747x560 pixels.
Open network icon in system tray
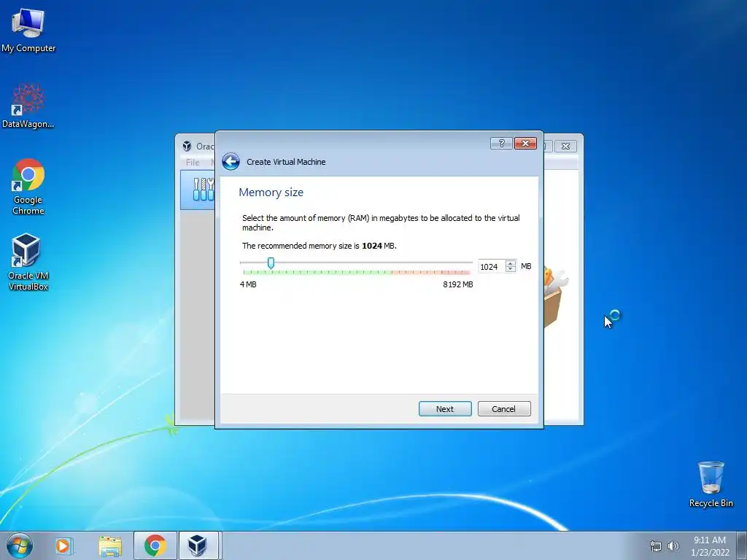656,546
